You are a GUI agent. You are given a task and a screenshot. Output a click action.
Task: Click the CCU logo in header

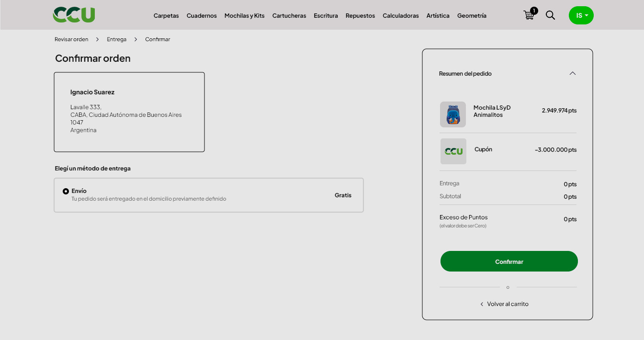coord(74,15)
